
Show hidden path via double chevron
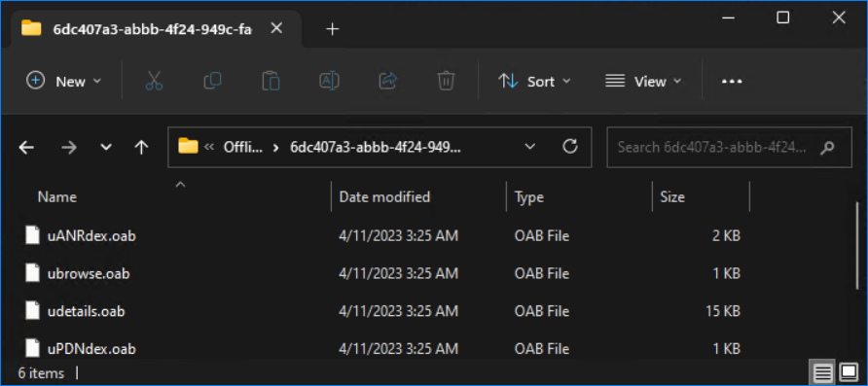[209, 147]
